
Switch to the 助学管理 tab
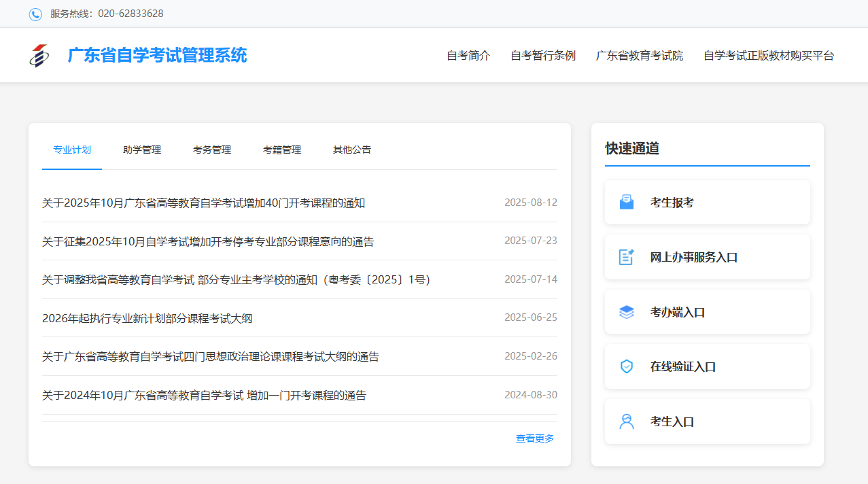(x=142, y=150)
